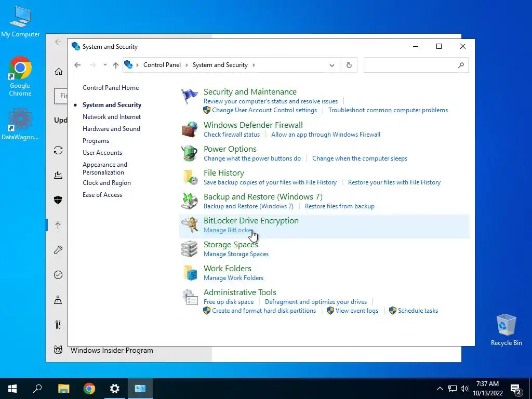Open User Accounts category
532x399 pixels.
pos(102,153)
